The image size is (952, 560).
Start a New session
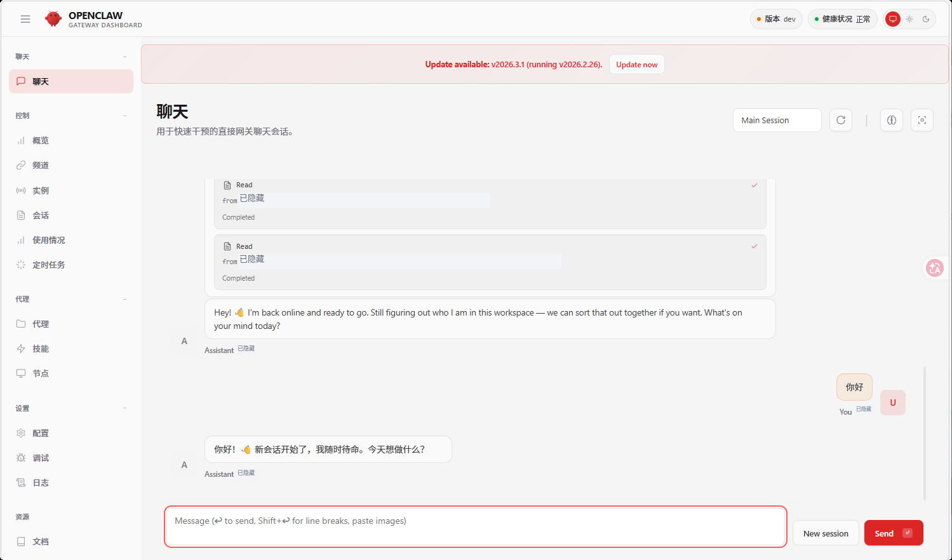tap(826, 533)
